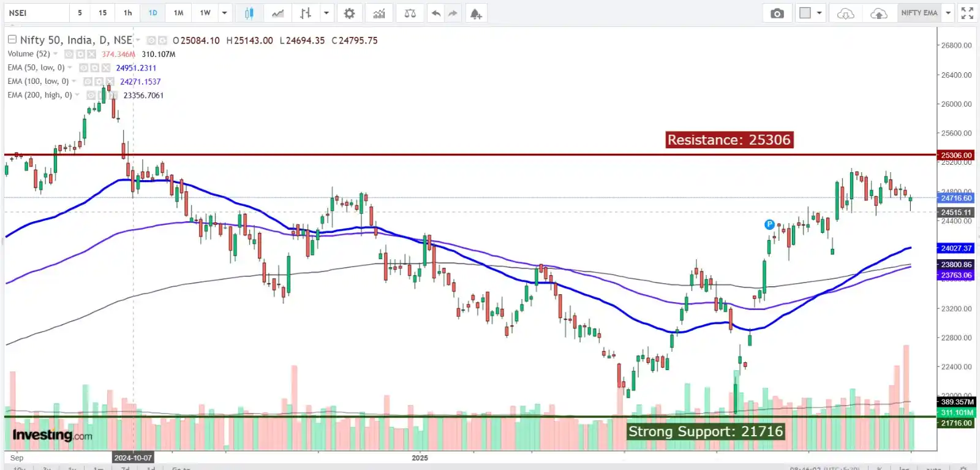Click the 24027.37 EMA price label
980x470 pixels.
[956, 248]
